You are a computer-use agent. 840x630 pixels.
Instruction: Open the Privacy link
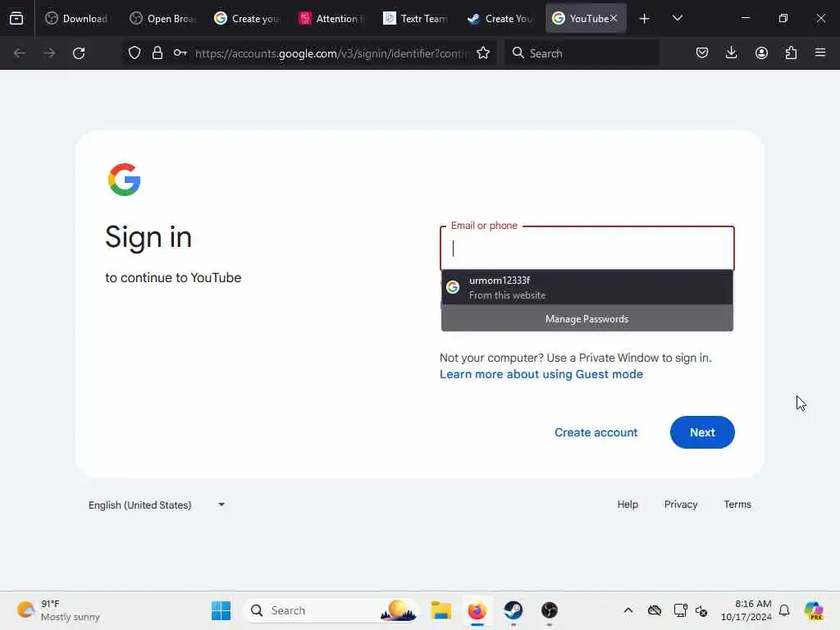tap(680, 504)
